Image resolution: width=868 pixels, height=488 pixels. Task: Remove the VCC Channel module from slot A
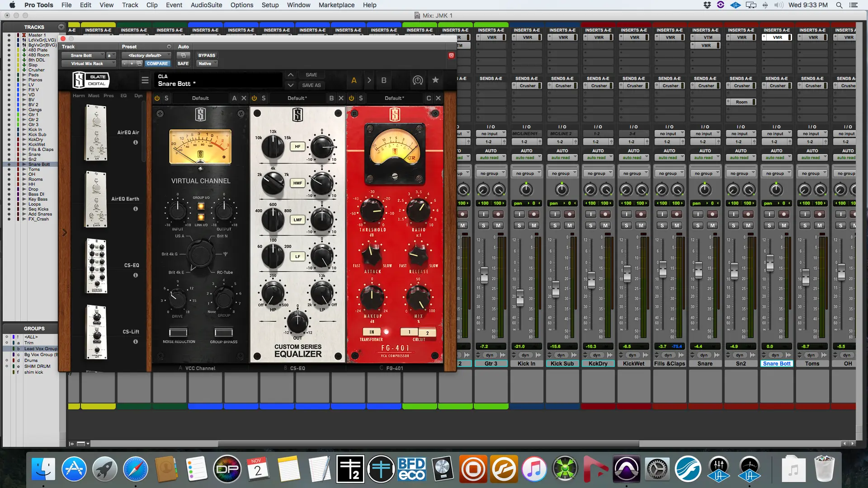coord(244,98)
